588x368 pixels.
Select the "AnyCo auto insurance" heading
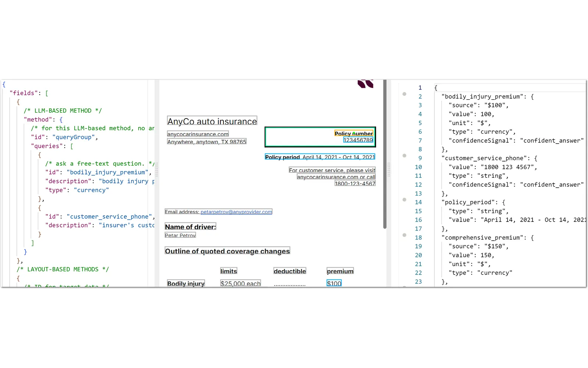point(212,121)
